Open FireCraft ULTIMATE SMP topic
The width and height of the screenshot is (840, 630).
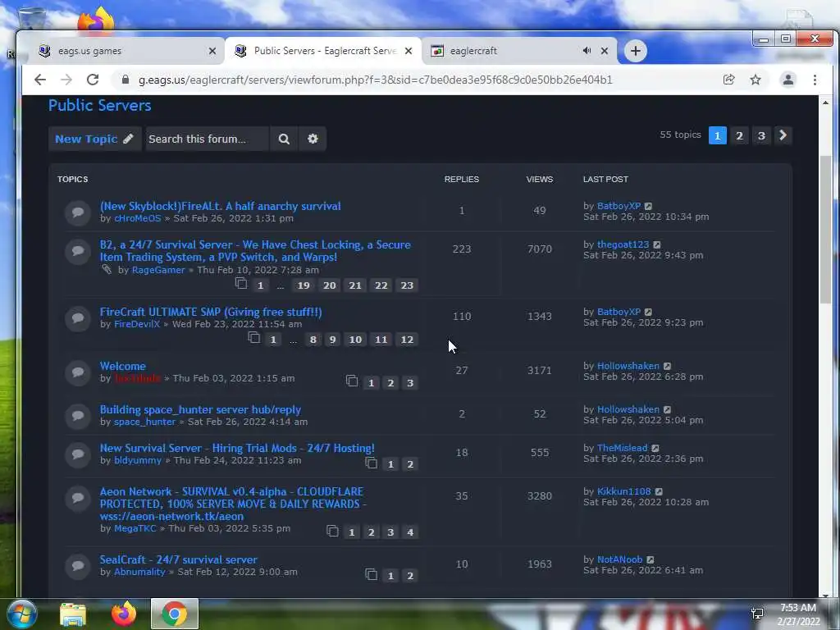(211, 312)
